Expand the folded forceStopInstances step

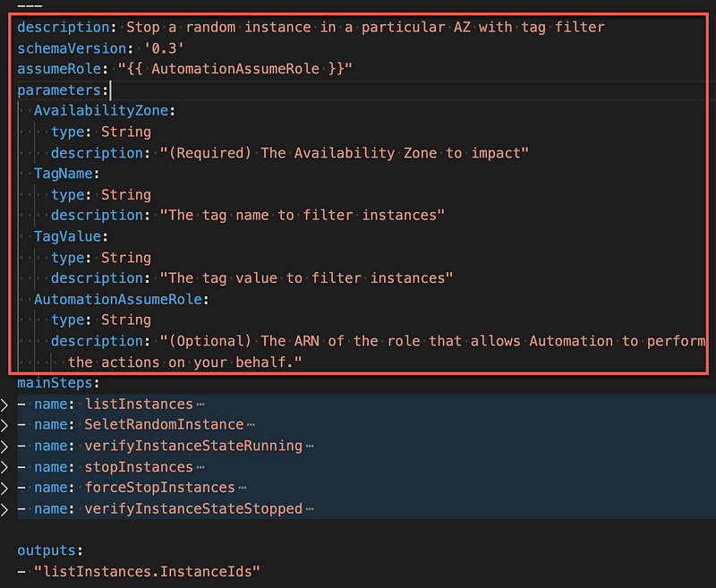4,489
